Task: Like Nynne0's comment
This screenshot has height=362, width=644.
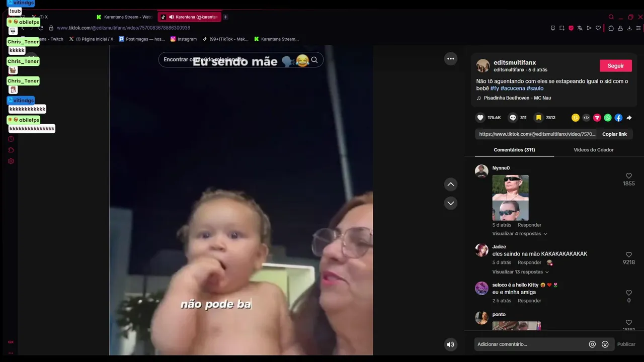Action: (629, 176)
